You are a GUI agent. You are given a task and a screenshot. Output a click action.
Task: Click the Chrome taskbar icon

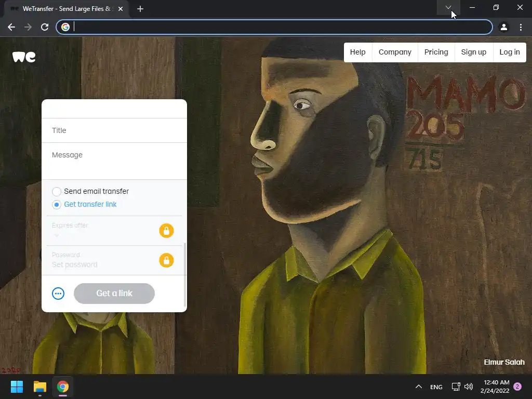[63, 387]
